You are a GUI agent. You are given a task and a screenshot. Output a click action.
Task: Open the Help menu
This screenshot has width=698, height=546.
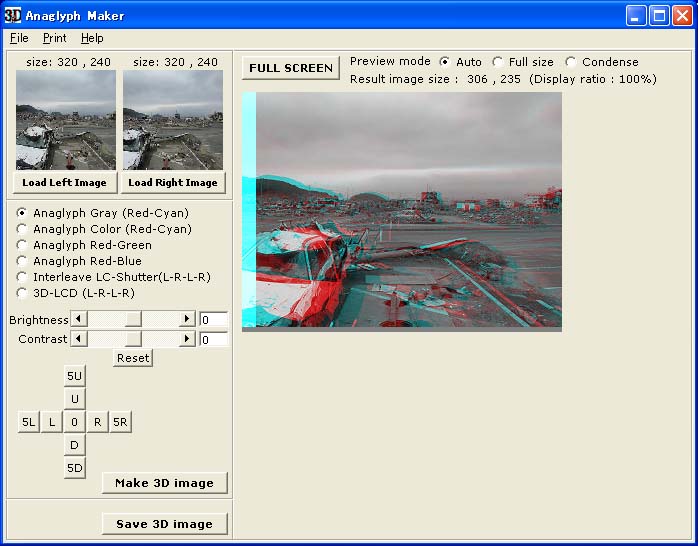pos(92,38)
